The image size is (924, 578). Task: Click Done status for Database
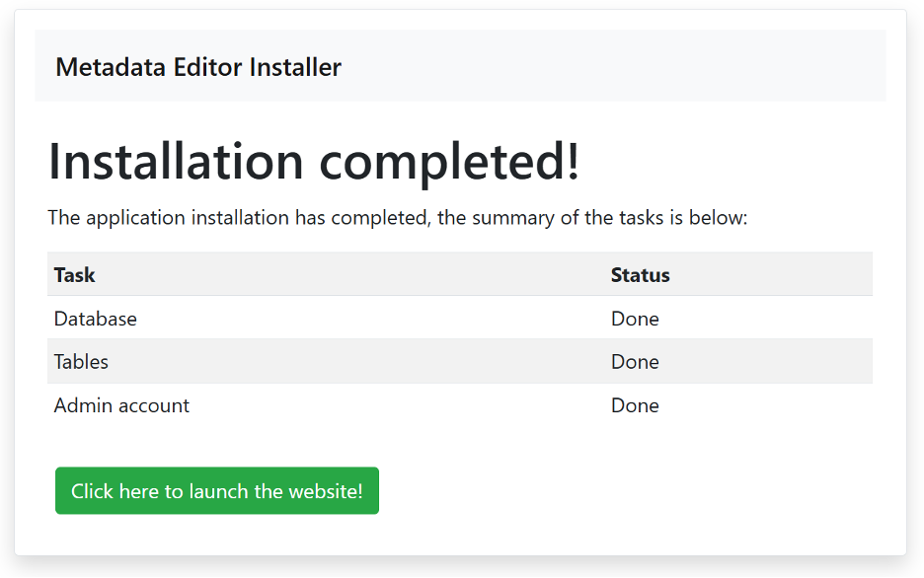click(x=635, y=318)
